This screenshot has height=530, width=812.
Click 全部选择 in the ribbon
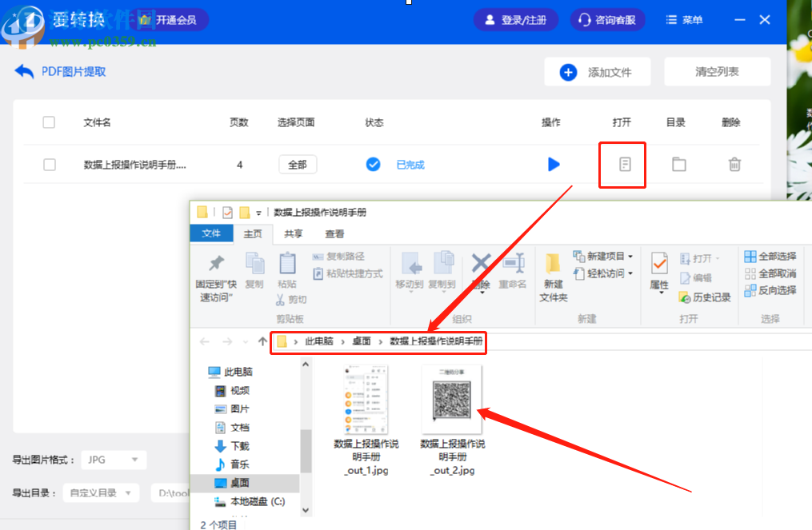[x=770, y=256]
